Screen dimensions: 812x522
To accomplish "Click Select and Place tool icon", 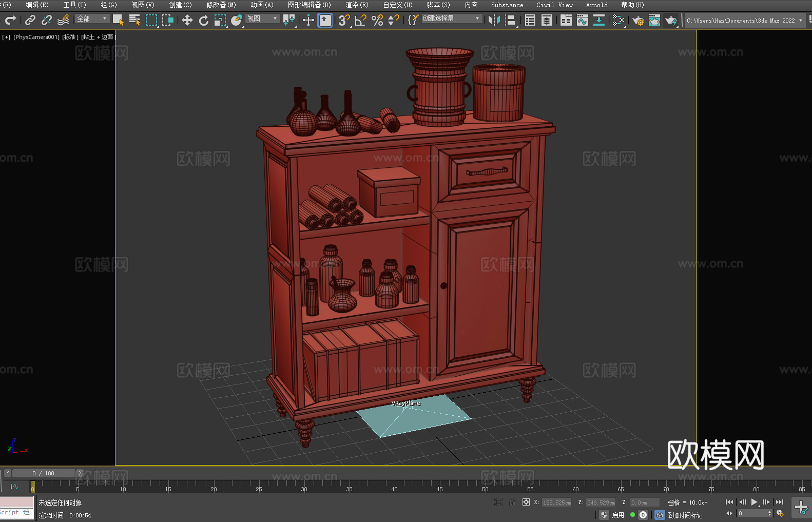I will (237, 20).
